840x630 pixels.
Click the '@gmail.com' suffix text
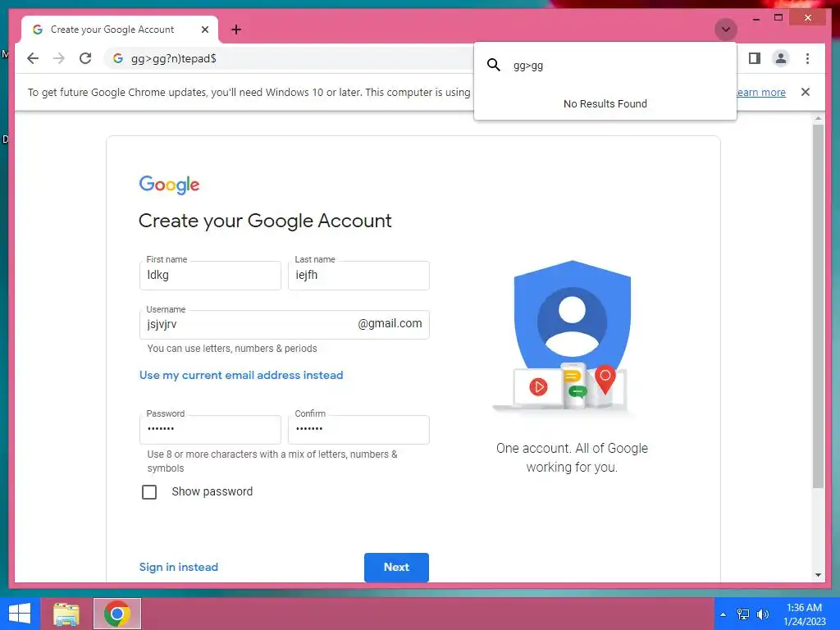(390, 323)
